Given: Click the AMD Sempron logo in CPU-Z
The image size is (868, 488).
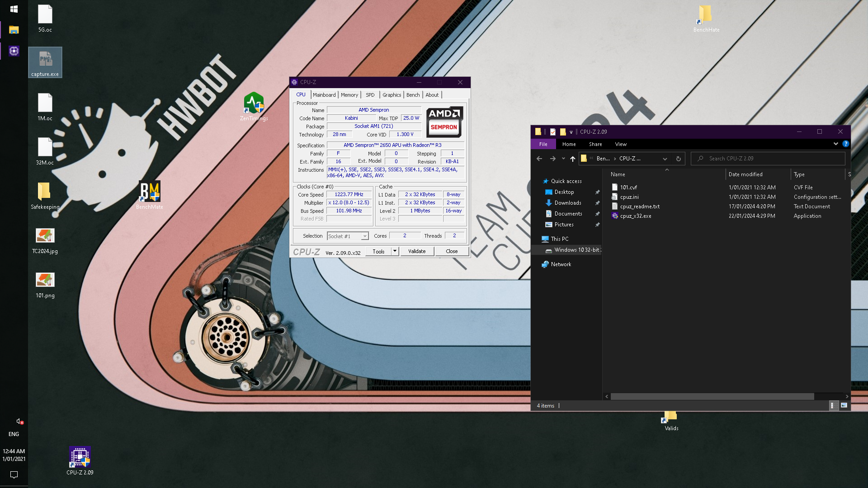Looking at the screenshot, I should (444, 122).
